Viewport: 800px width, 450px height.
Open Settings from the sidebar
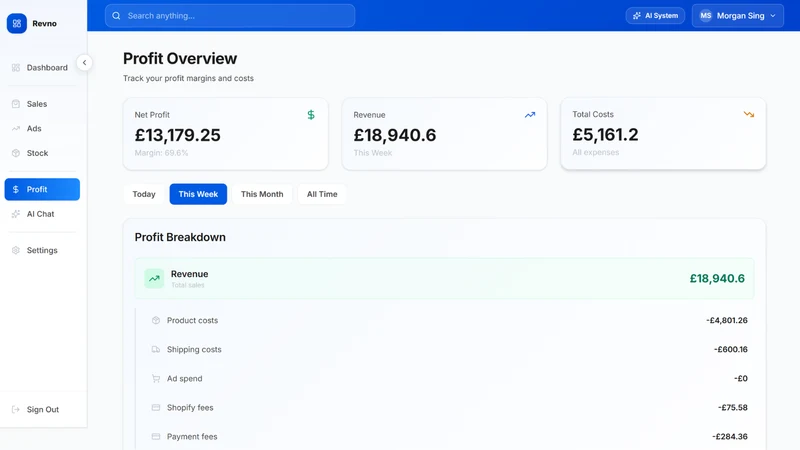point(42,250)
